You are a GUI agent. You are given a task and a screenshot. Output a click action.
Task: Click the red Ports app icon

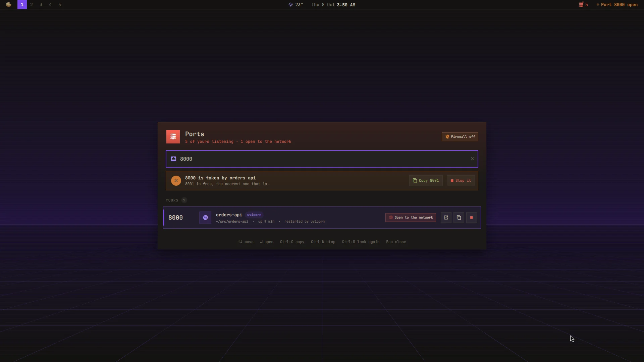click(x=173, y=137)
